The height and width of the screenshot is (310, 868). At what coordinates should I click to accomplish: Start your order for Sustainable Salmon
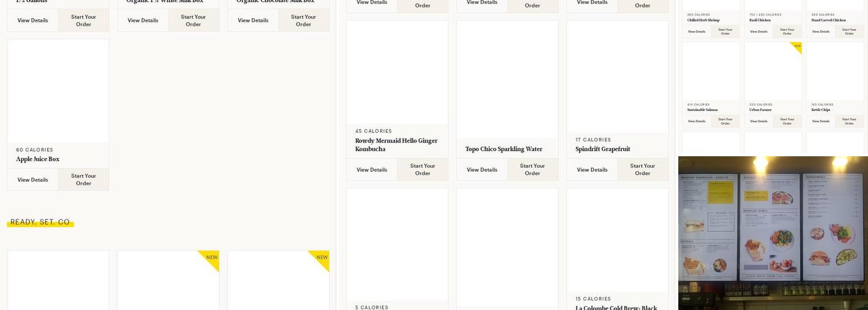pos(725,122)
